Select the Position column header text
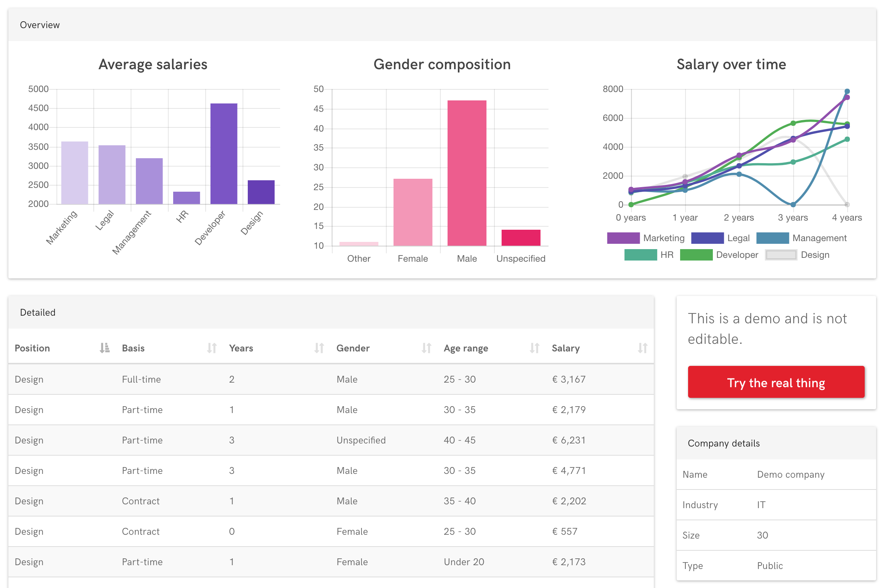The width and height of the screenshot is (886, 588). (32, 348)
